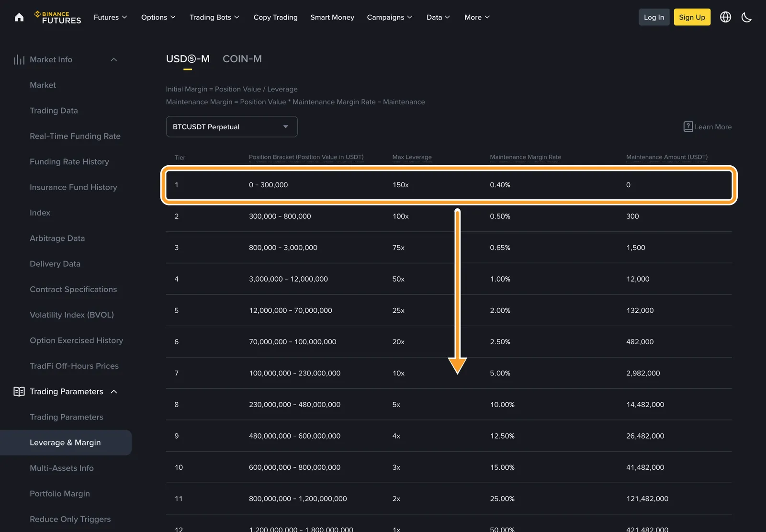Image resolution: width=766 pixels, height=532 pixels.
Task: Click the 300,000 - 800,000 bracket cell
Action: point(280,216)
